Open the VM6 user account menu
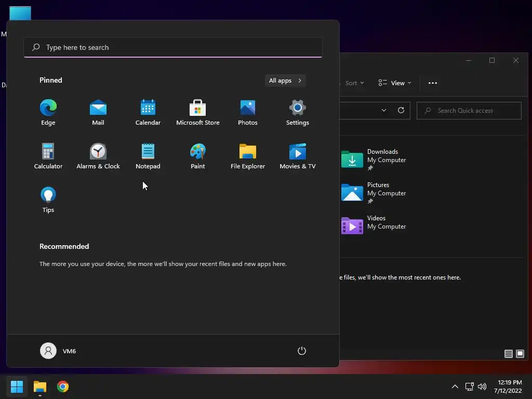 (58, 351)
